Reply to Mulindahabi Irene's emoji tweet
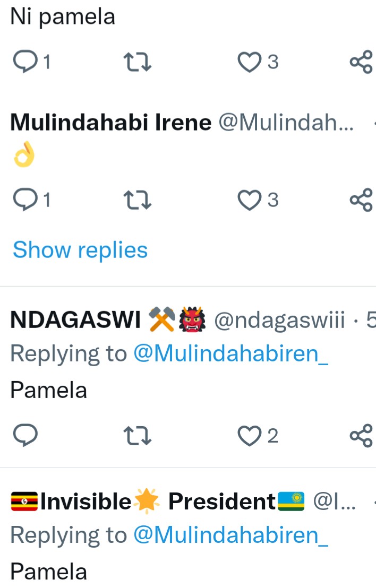Screen dimensions: 376x588 click(x=24, y=200)
